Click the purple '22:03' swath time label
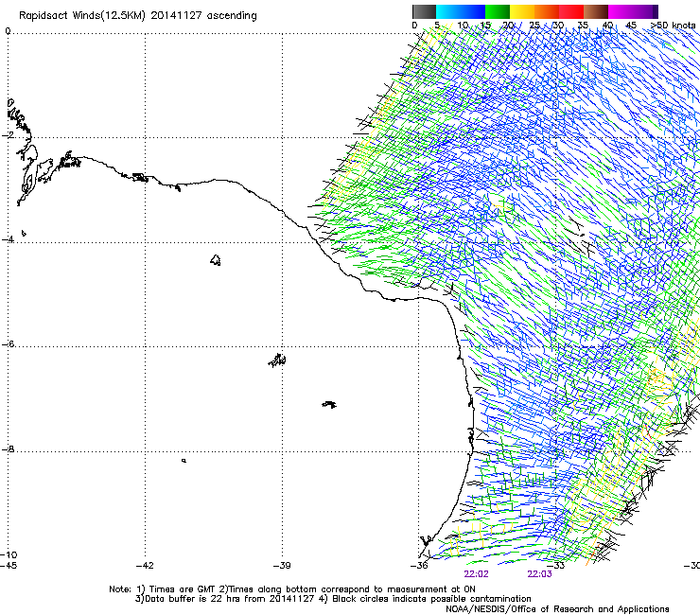This screenshot has height=615, width=700. (540, 574)
